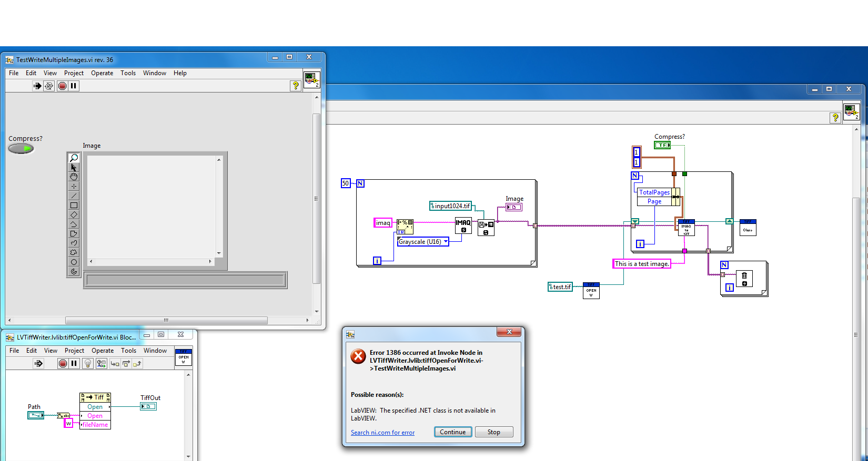Select the Freehand Region tool in Image palette
This screenshot has height=461, width=868.
(74, 252)
